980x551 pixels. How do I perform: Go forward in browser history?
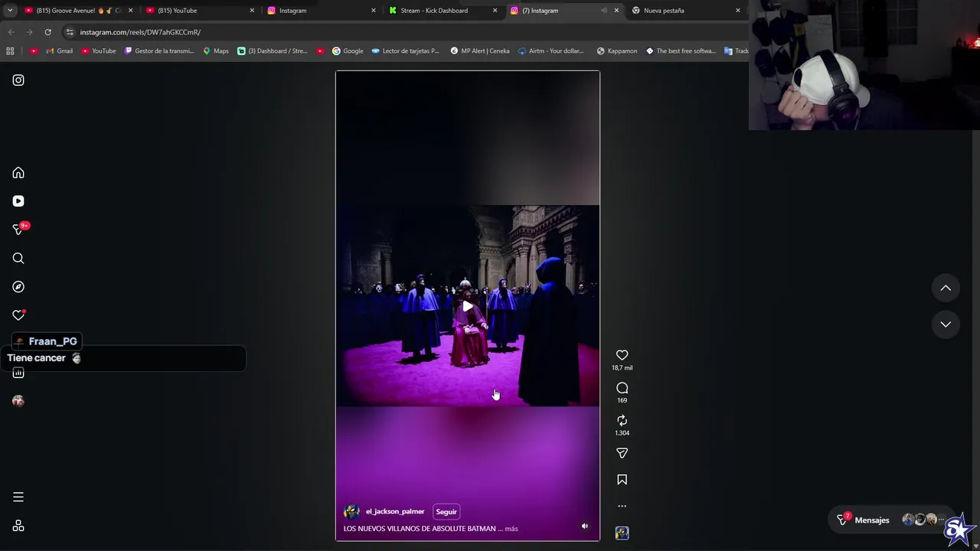click(29, 32)
